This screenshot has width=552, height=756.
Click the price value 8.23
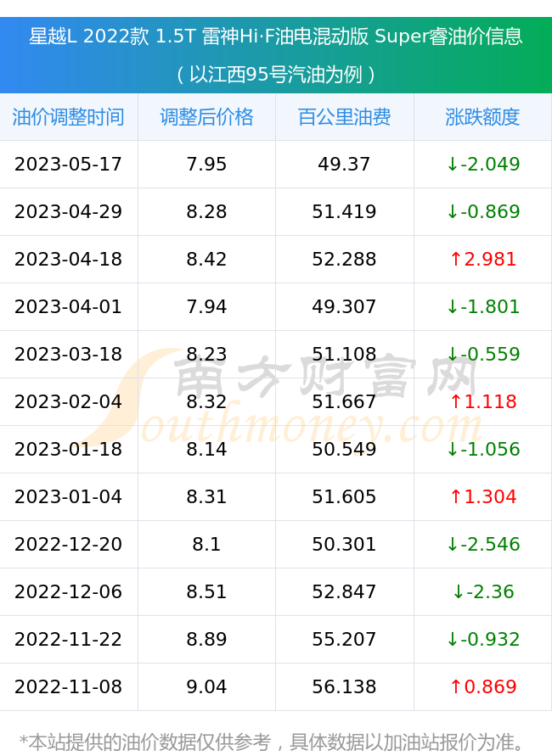[x=206, y=354]
